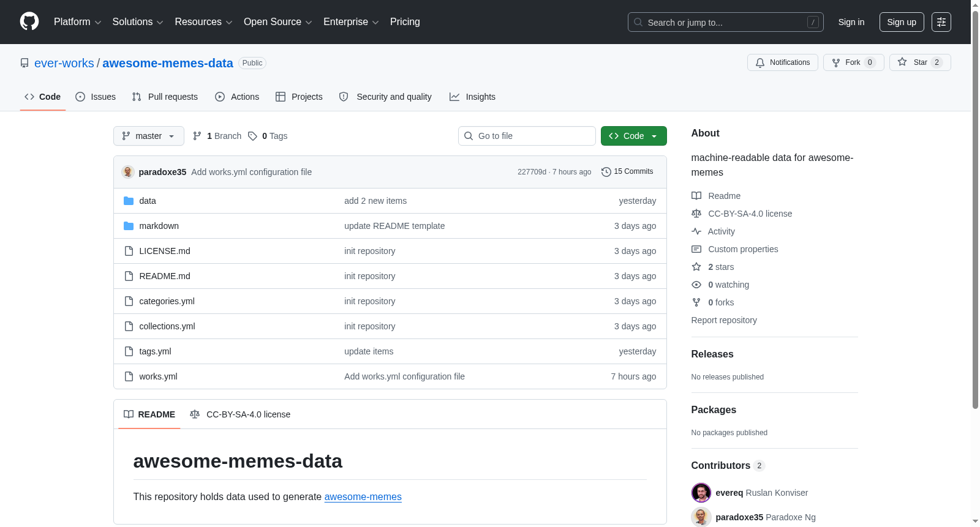
Task: Click the Report repository link
Action: tap(724, 320)
